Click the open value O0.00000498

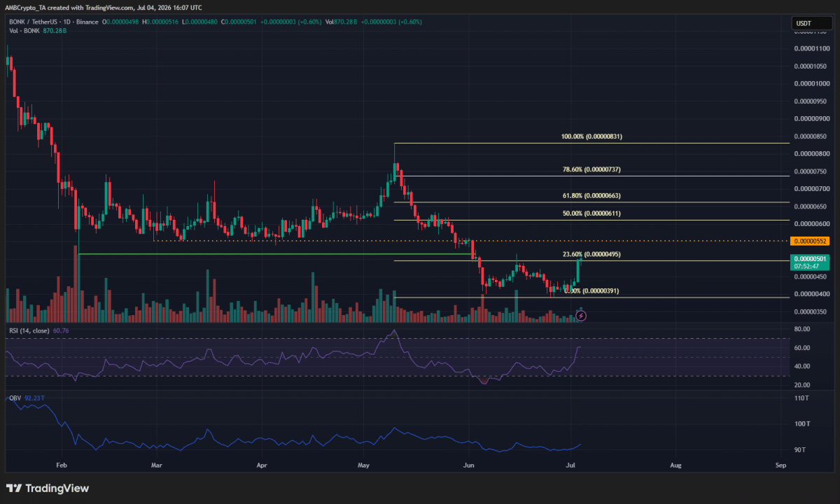(121, 22)
